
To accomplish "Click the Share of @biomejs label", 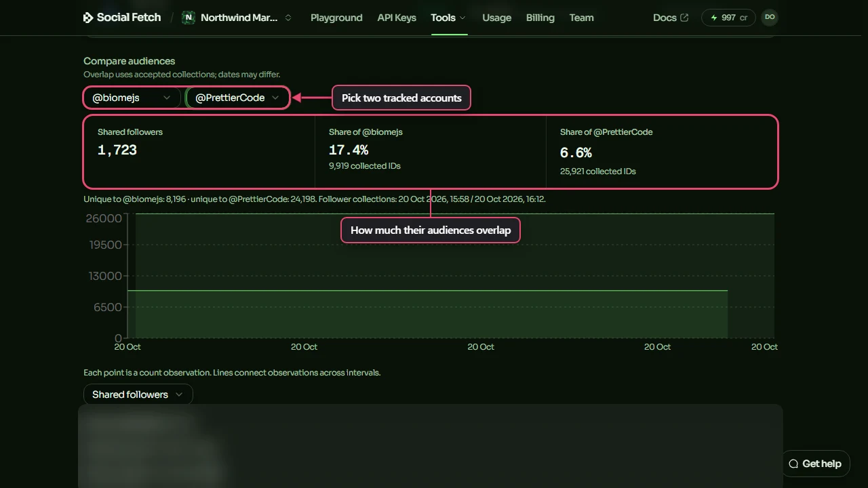I will click(x=366, y=132).
